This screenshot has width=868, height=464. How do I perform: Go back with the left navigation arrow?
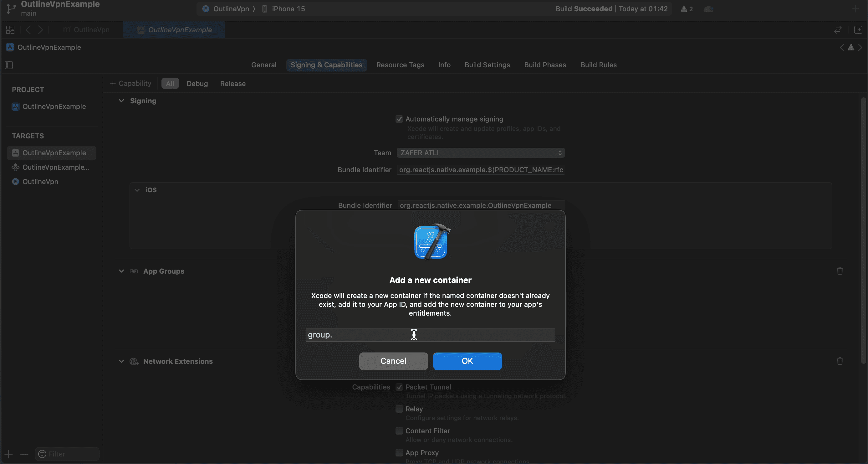point(28,30)
